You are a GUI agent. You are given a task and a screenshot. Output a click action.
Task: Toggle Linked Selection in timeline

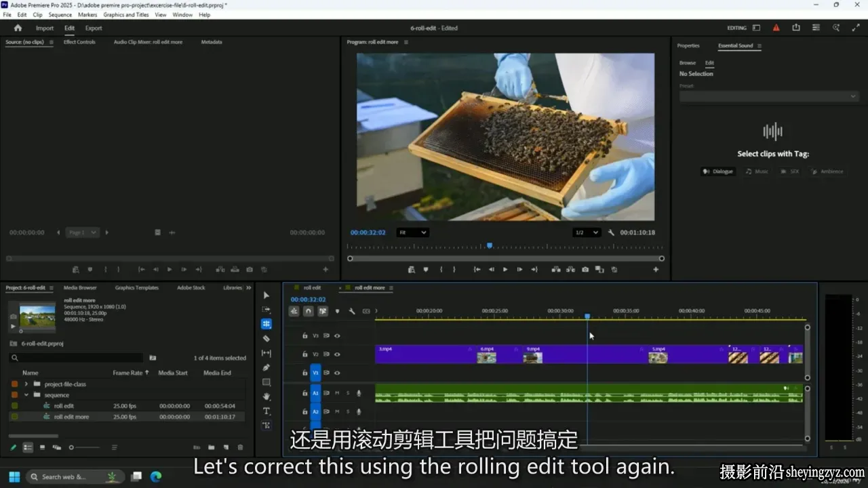pyautogui.click(x=323, y=311)
